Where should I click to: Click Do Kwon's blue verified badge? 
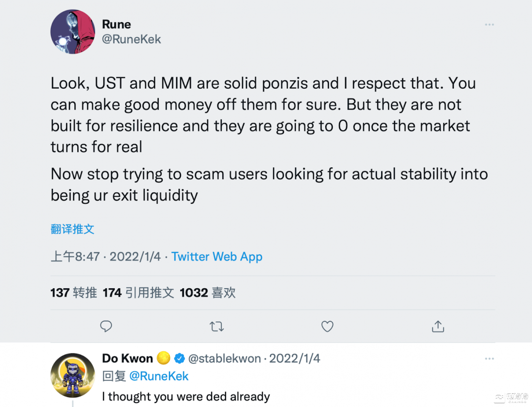click(x=180, y=358)
